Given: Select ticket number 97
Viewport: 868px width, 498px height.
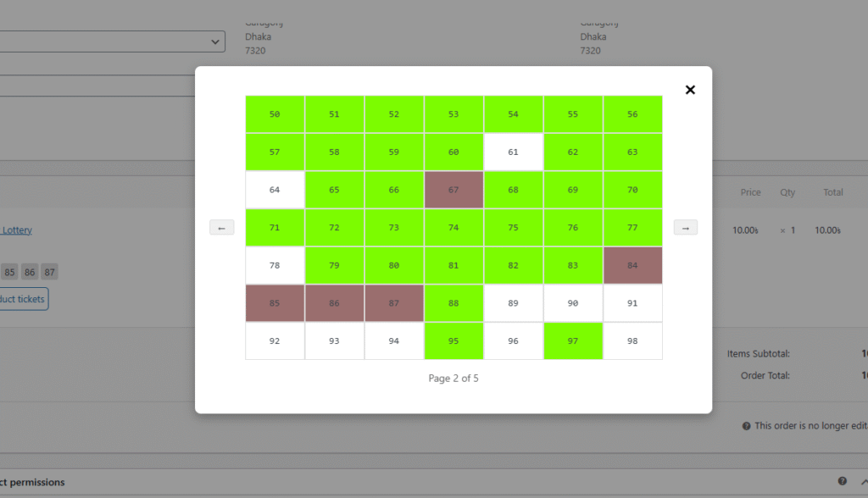Looking at the screenshot, I should 572,341.
